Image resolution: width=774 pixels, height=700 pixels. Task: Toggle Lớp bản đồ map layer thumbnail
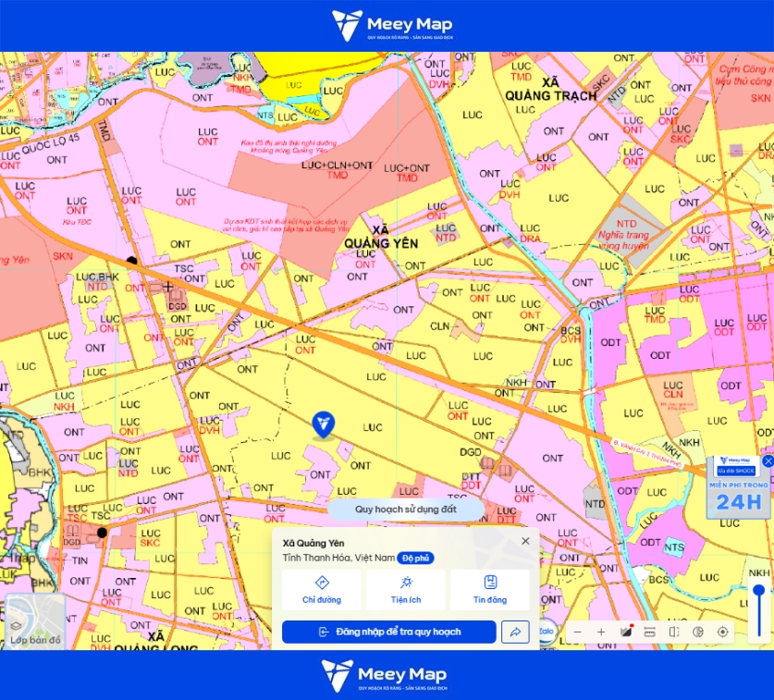point(35,622)
